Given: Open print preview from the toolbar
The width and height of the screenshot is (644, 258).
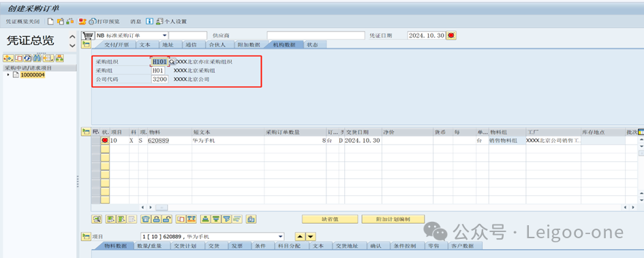Looking at the screenshot, I should 104,21.
